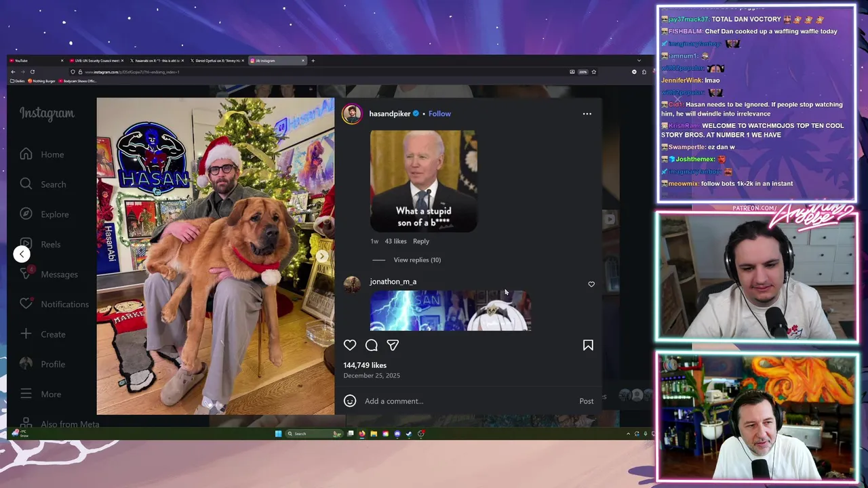Viewport: 868px width, 488px height.
Task: Open the post date December 25, 2025
Action: [372, 375]
